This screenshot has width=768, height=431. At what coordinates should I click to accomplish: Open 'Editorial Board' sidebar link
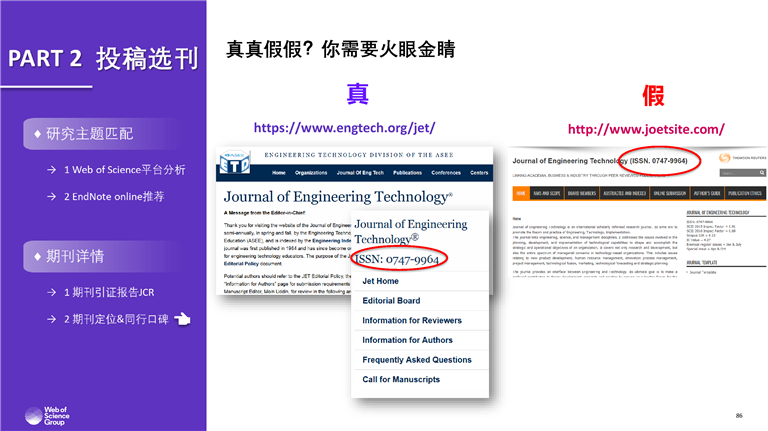(391, 301)
